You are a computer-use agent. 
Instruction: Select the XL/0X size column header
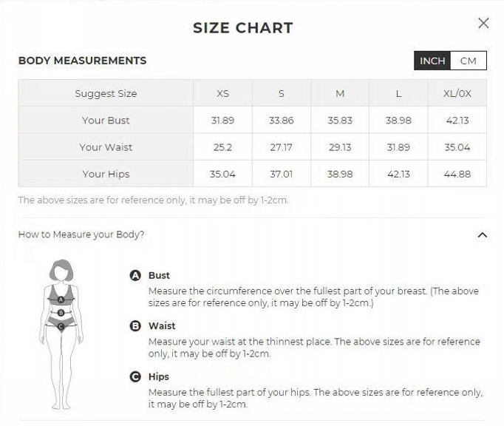click(x=457, y=94)
